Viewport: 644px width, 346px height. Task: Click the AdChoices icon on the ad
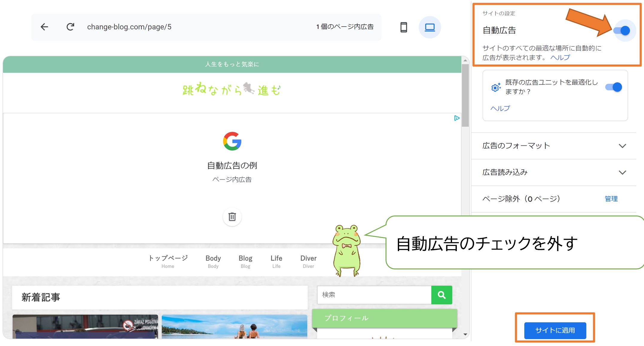coord(457,118)
